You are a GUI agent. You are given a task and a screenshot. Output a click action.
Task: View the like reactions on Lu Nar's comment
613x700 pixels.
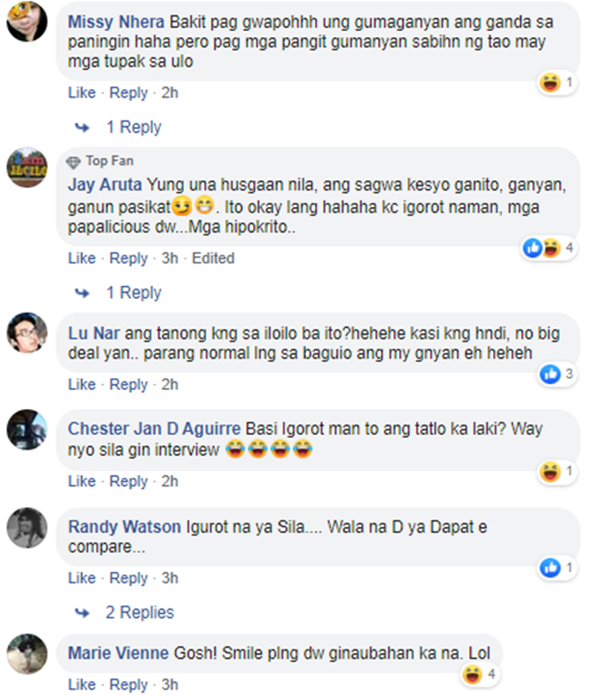point(557,374)
